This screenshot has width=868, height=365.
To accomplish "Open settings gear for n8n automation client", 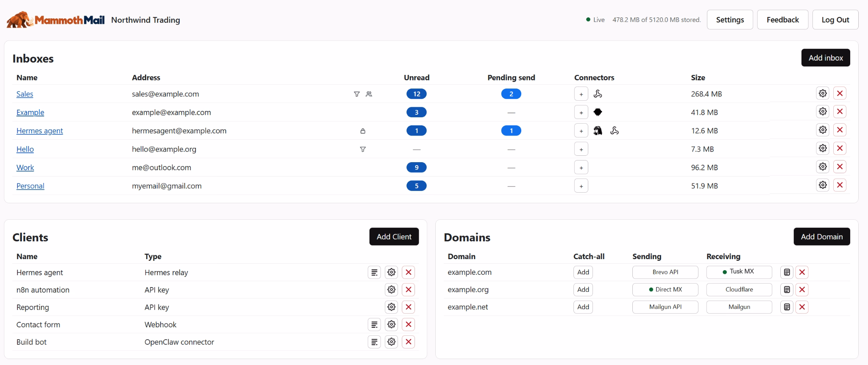I will [392, 290].
